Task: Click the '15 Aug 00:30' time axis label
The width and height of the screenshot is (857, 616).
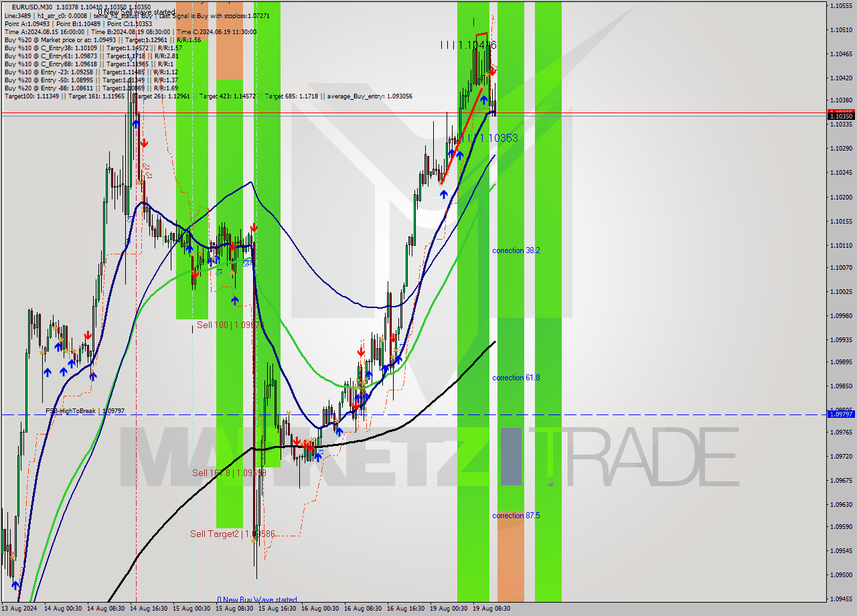Action: [191, 609]
